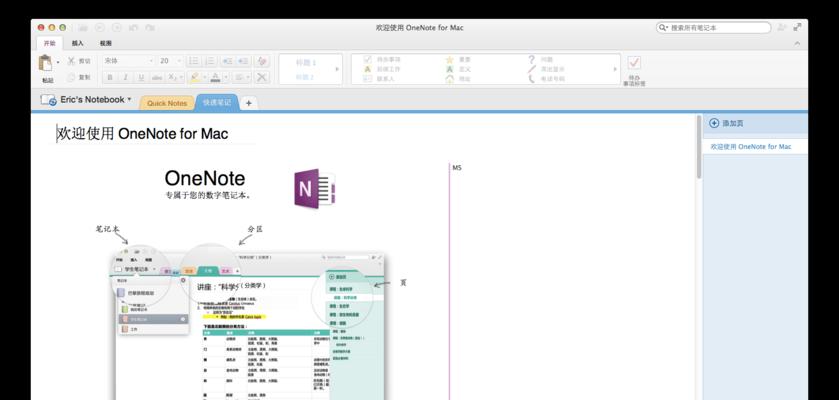
Task: Click the Delete X button in the ribbon
Action: (261, 78)
